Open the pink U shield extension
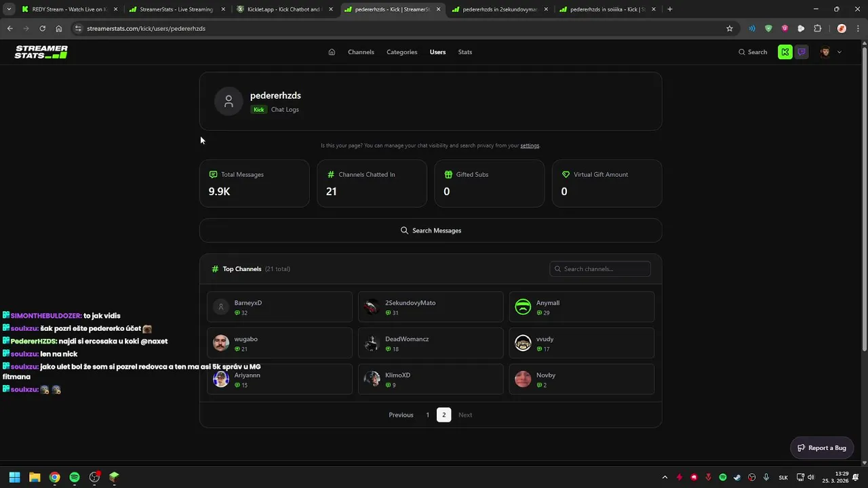Screen dimensions: 868x488 (x=785, y=28)
